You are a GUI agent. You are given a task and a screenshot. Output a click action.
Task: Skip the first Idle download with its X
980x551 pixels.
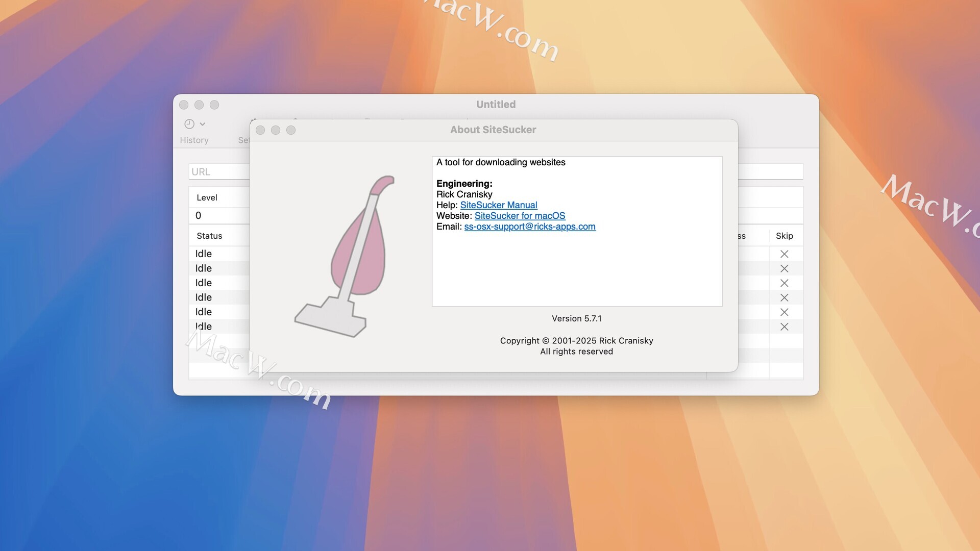coord(785,254)
